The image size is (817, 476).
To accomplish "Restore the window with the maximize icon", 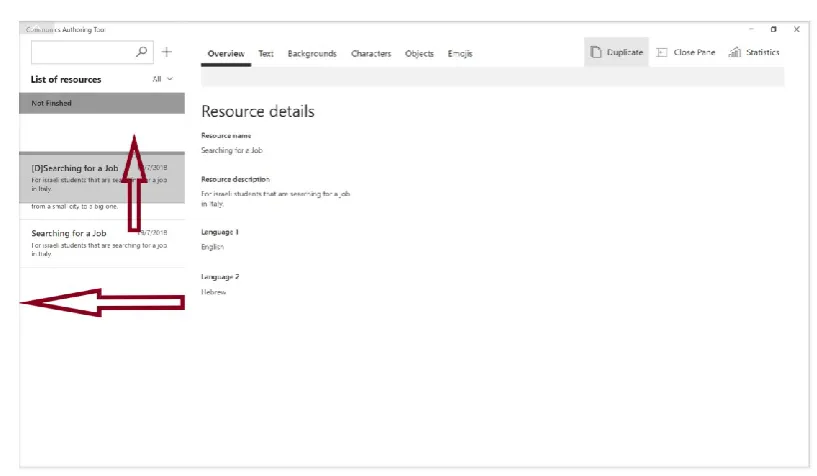I will point(774,29).
